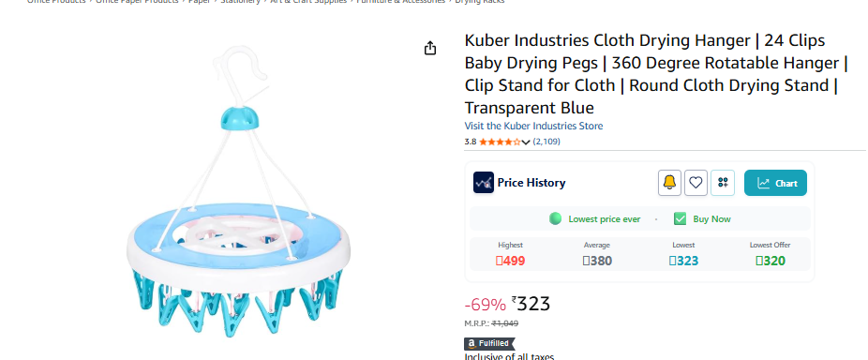Screen dimensions: 868x360
Task: Click the compare products grid icon
Action: point(723,183)
